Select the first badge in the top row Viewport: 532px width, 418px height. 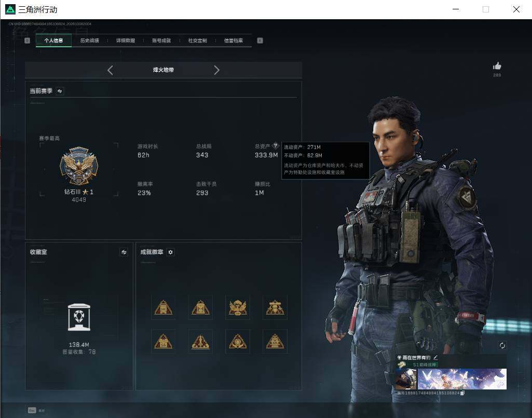tap(163, 307)
